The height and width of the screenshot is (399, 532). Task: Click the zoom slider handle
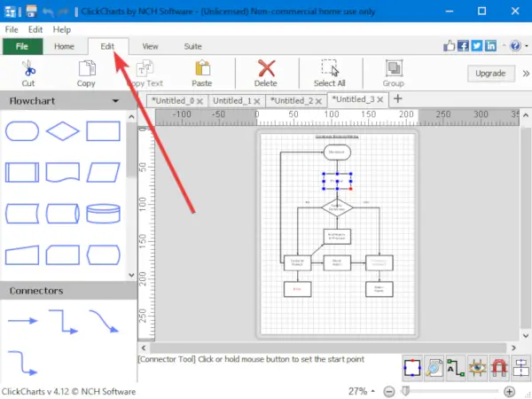tap(405, 391)
